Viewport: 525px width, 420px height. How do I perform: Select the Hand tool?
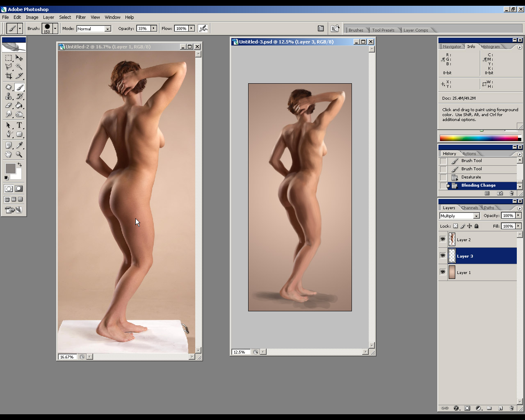[x=9, y=155]
